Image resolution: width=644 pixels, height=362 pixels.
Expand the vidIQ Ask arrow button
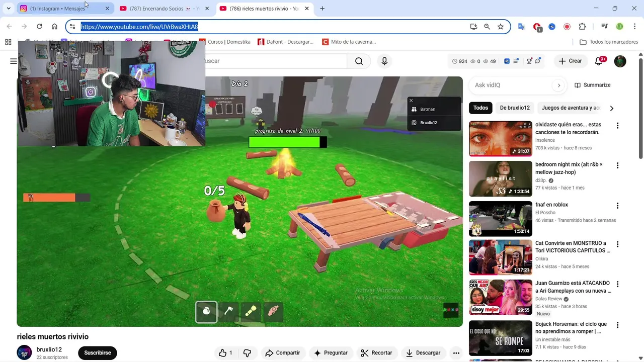[558, 85]
